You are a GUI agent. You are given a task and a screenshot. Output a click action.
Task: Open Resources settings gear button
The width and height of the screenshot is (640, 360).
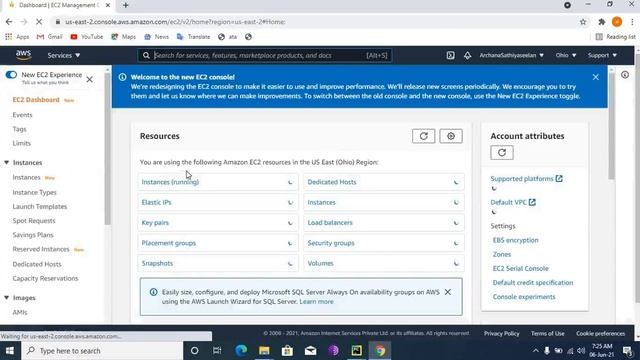tap(451, 136)
